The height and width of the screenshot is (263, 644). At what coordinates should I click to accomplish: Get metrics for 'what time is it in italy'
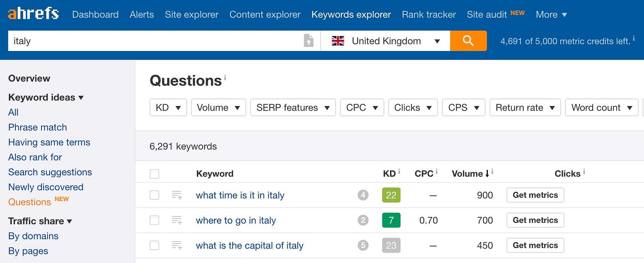pos(535,195)
